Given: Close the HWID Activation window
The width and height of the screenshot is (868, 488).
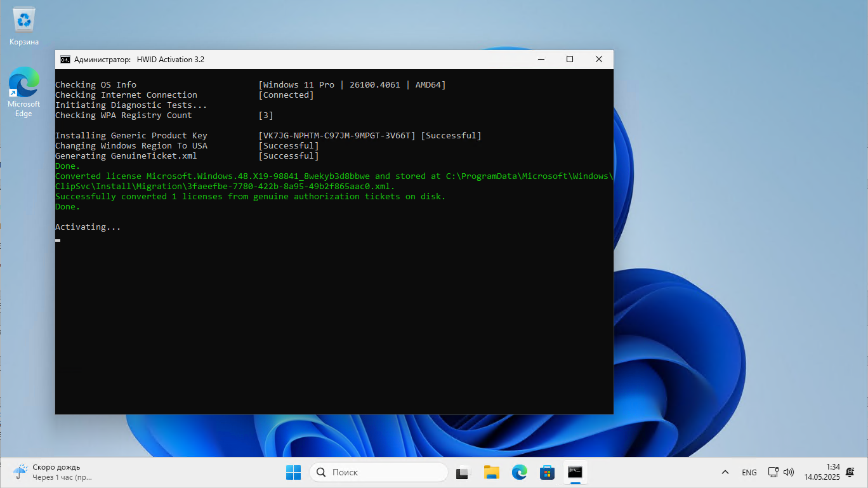Looking at the screenshot, I should click(599, 59).
